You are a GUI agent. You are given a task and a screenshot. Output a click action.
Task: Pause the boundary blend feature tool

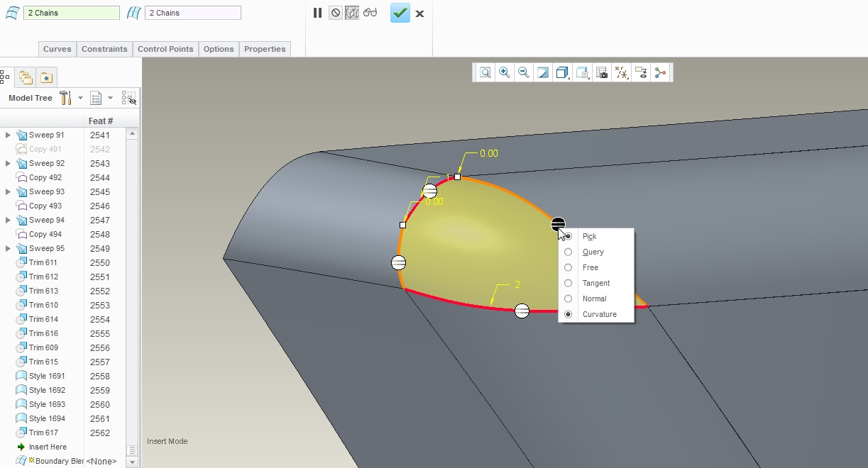[x=317, y=13]
